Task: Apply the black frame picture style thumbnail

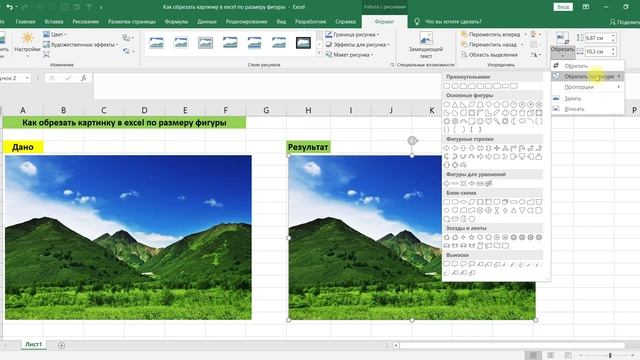Action: point(303,42)
